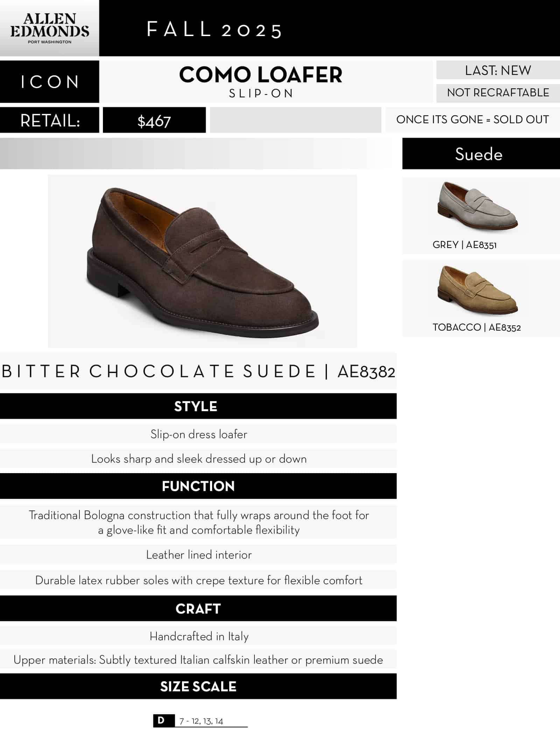Click the CRAFT section header
The height and width of the screenshot is (747, 560).
click(x=198, y=609)
